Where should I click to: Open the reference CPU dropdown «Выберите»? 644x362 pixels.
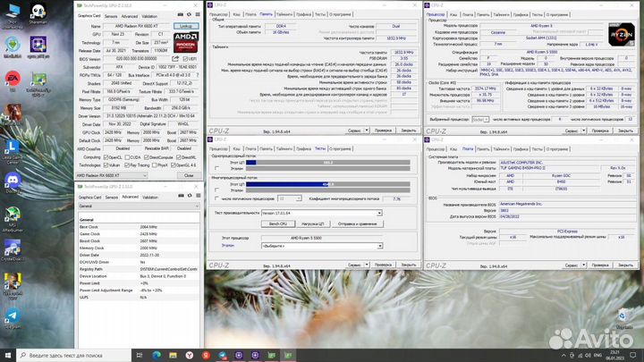(x=322, y=246)
